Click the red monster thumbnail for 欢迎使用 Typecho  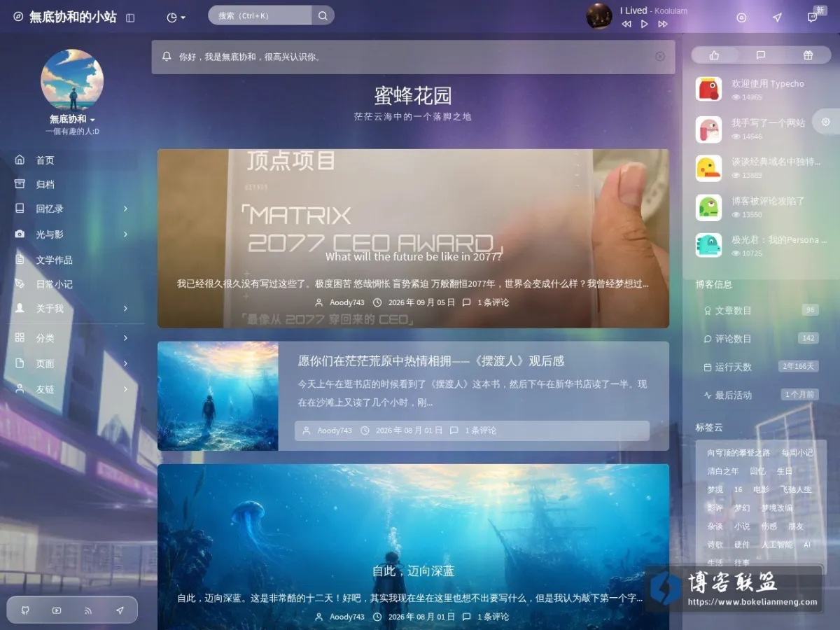click(x=708, y=90)
